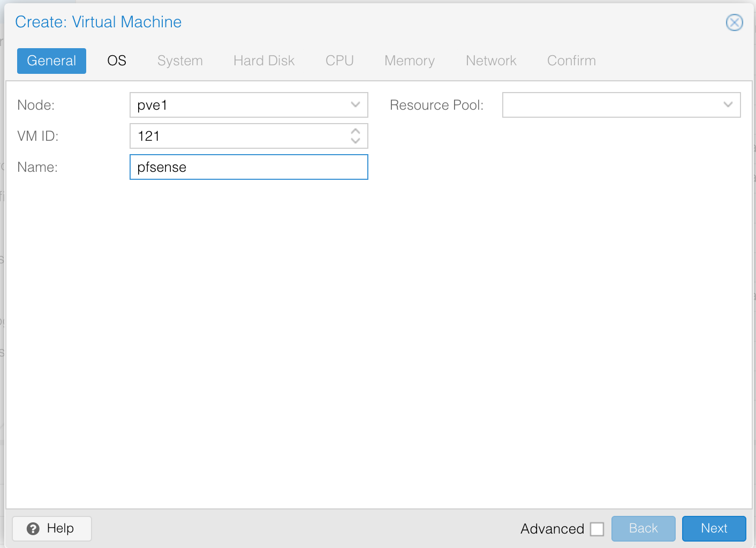
Task: Click inside the Name field showing pfsense
Action: pos(248,167)
